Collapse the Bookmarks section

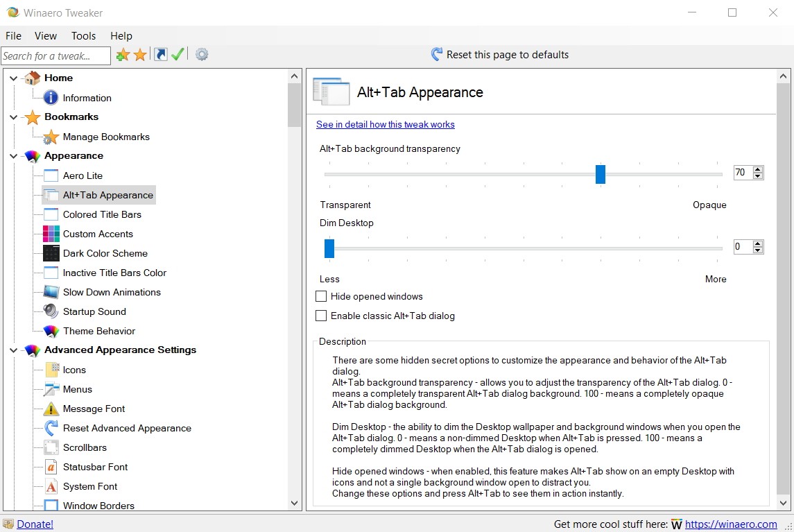point(12,117)
